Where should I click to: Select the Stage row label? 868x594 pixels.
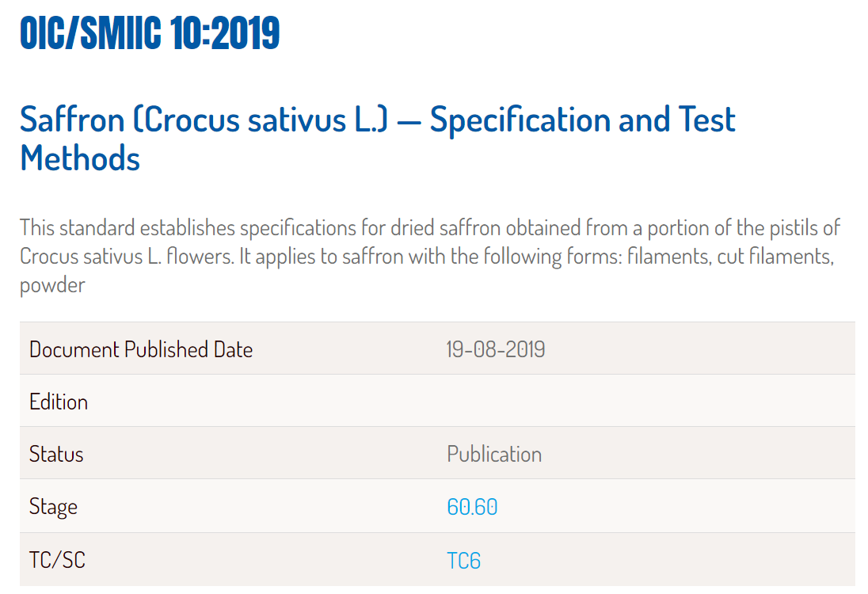pyautogui.click(x=53, y=507)
